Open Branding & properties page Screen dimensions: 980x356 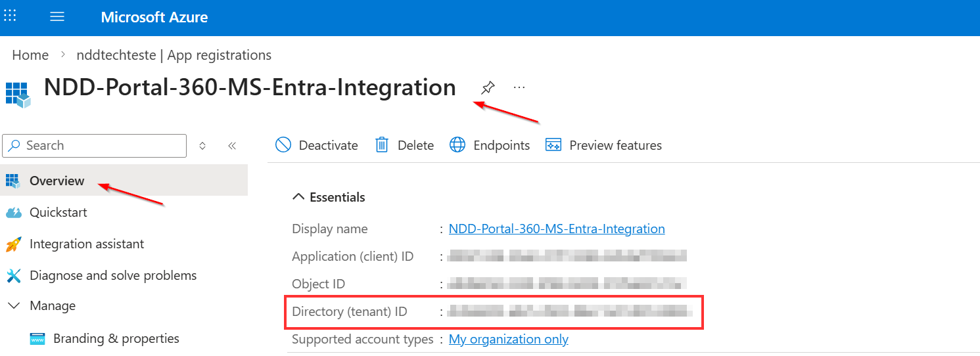click(116, 338)
